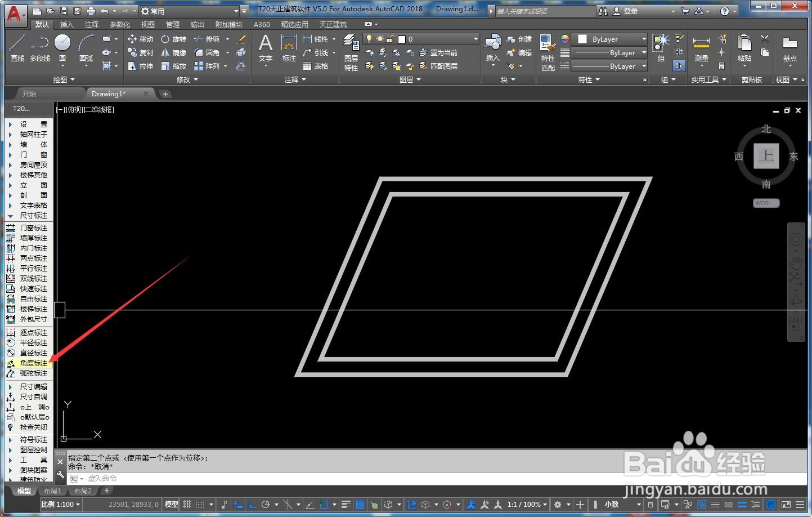
Task: Toggle ortho mode in the status bar
Action: click(253, 505)
